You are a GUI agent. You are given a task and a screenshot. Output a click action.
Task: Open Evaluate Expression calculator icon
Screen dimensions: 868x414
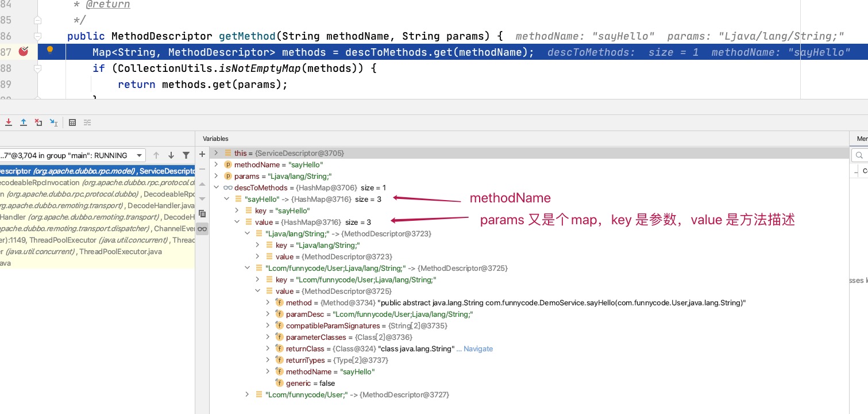tap(72, 122)
